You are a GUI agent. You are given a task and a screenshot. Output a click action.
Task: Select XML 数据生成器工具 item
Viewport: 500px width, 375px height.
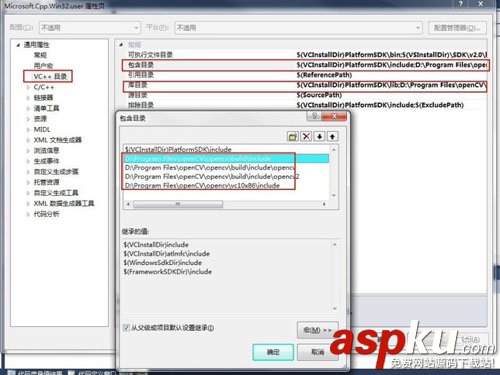[x=64, y=203]
